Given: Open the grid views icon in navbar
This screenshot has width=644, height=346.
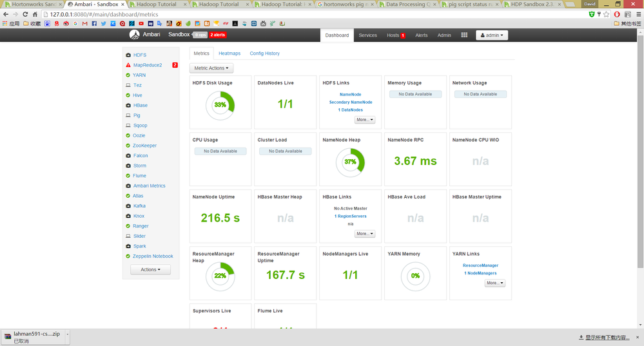Looking at the screenshot, I should tap(464, 35).
